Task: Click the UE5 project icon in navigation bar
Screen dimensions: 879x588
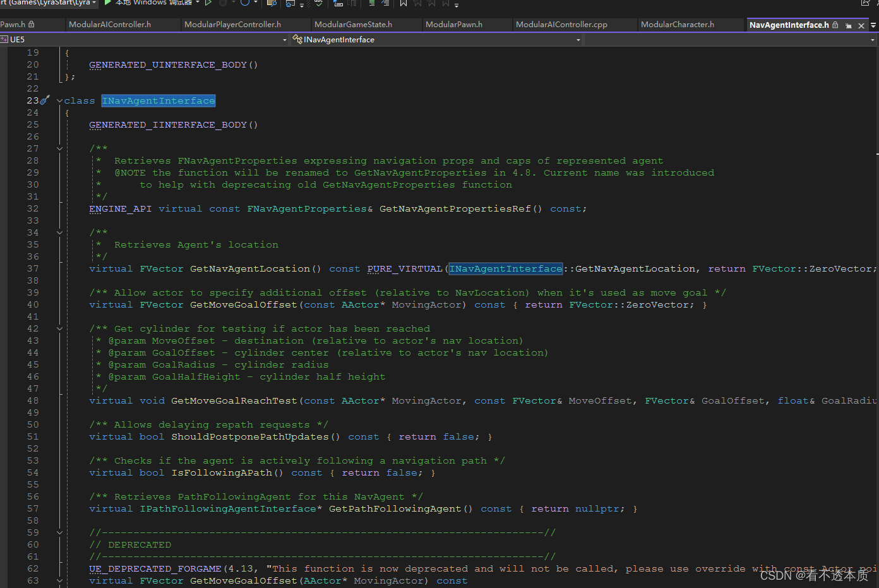Action: coord(4,39)
